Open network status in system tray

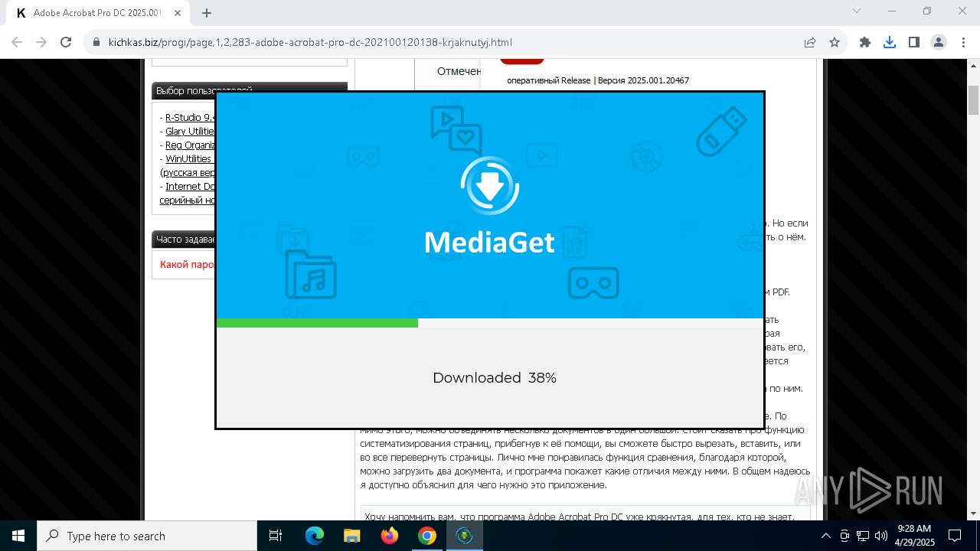tap(863, 536)
